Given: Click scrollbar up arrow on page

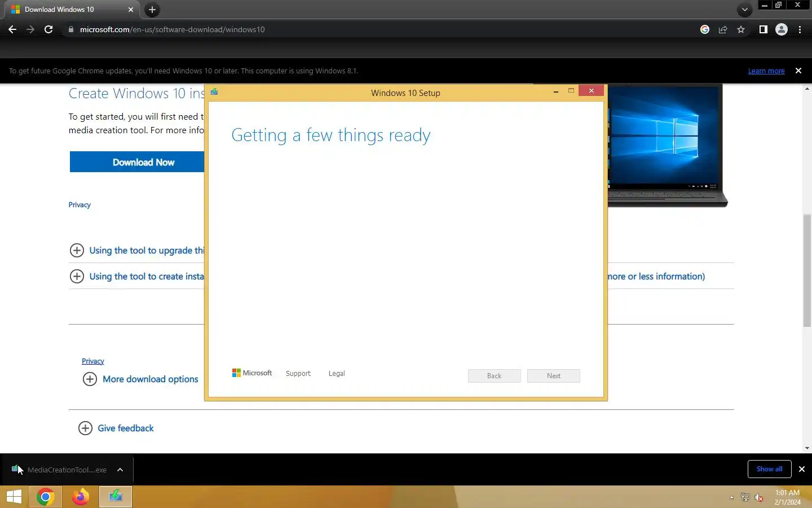Looking at the screenshot, I should [807, 89].
